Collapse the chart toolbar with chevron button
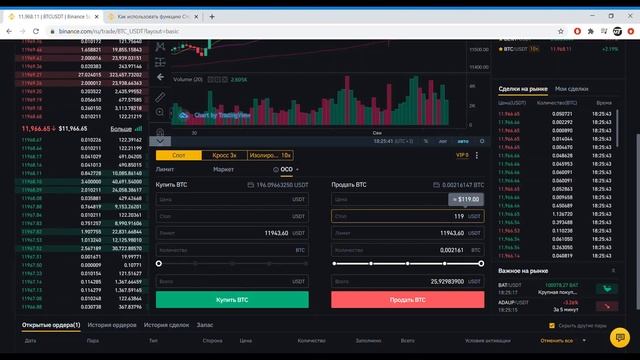Image resolution: width=640 pixels, height=360 pixels. [x=160, y=141]
